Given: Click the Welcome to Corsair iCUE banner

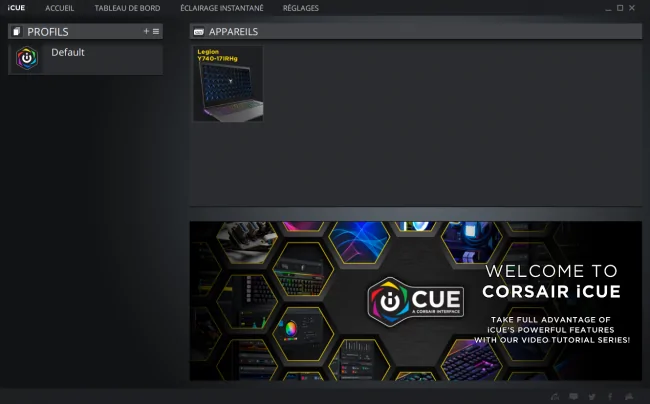Looking at the screenshot, I should tap(416, 301).
